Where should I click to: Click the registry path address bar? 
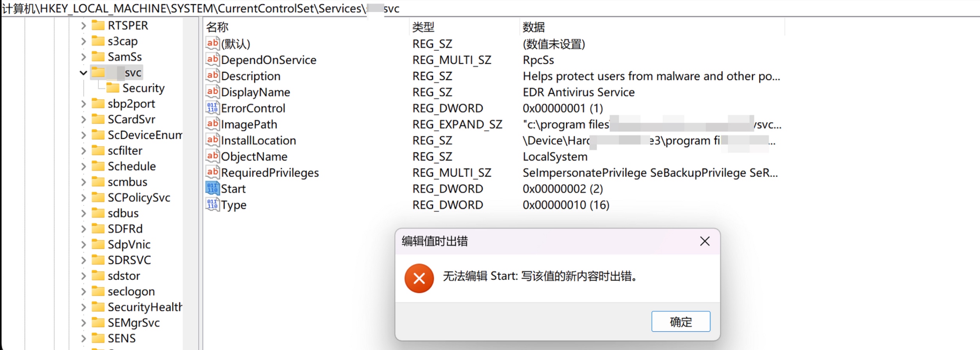469,8
